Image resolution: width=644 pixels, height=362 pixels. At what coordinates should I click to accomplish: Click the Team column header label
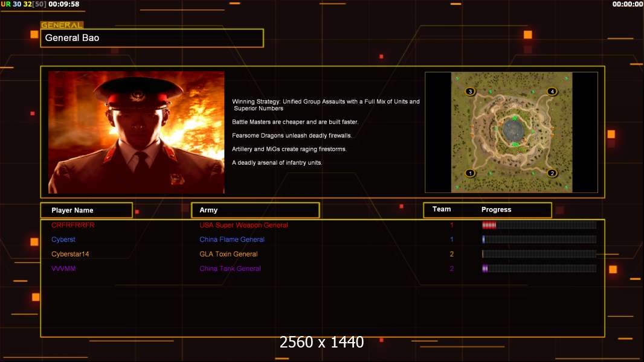pos(442,209)
